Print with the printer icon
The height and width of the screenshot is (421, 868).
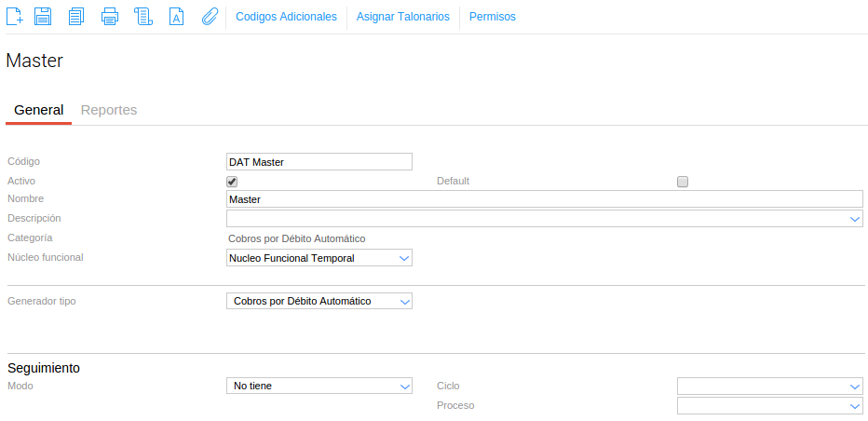pos(110,16)
